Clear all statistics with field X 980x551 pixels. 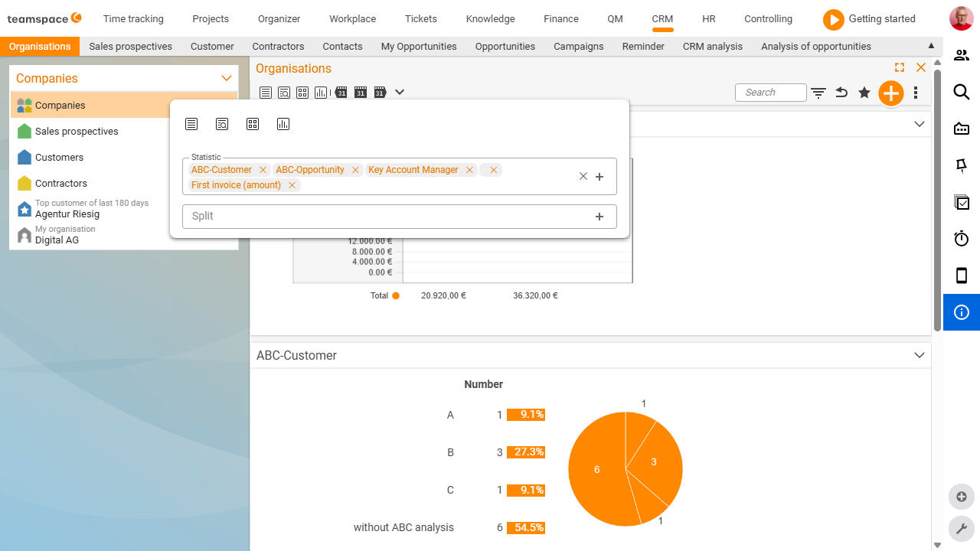[x=583, y=176]
